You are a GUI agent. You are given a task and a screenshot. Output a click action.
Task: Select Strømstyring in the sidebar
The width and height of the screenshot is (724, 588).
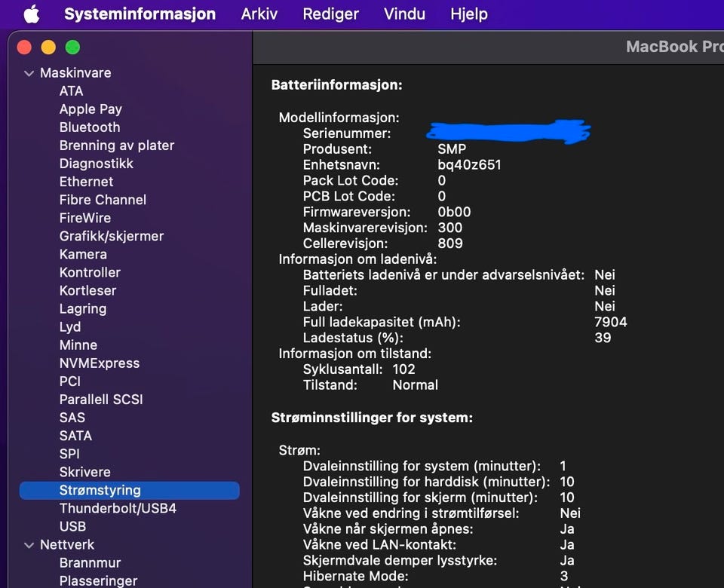[100, 490]
